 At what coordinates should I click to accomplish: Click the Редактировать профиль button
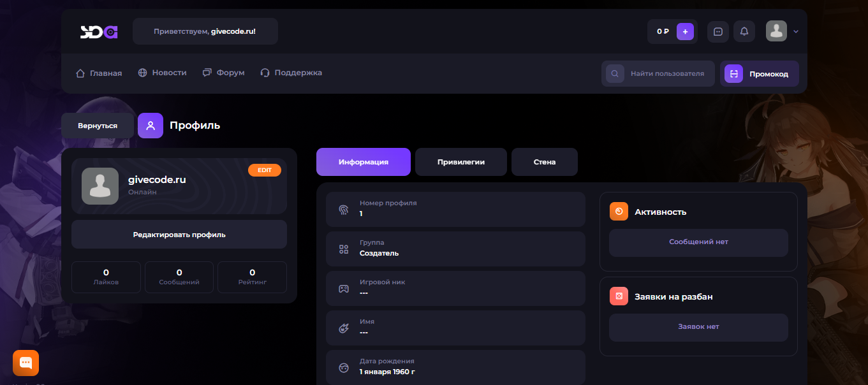tap(179, 235)
